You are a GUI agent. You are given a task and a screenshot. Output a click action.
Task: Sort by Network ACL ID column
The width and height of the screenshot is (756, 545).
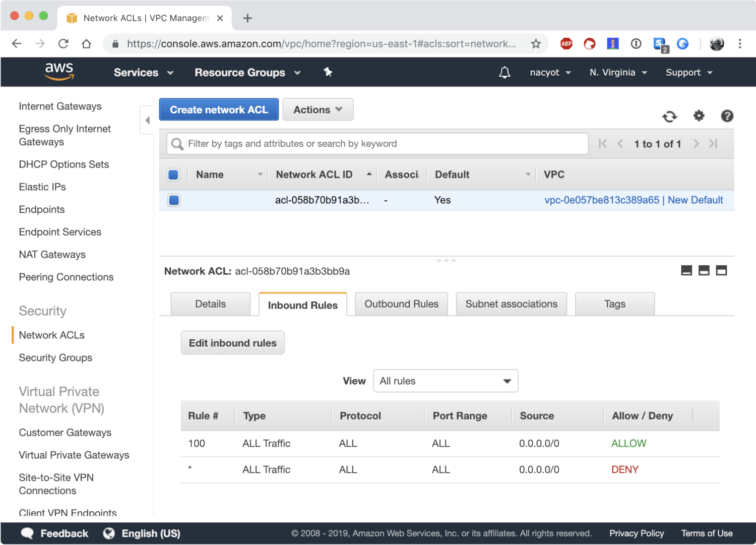pos(324,174)
